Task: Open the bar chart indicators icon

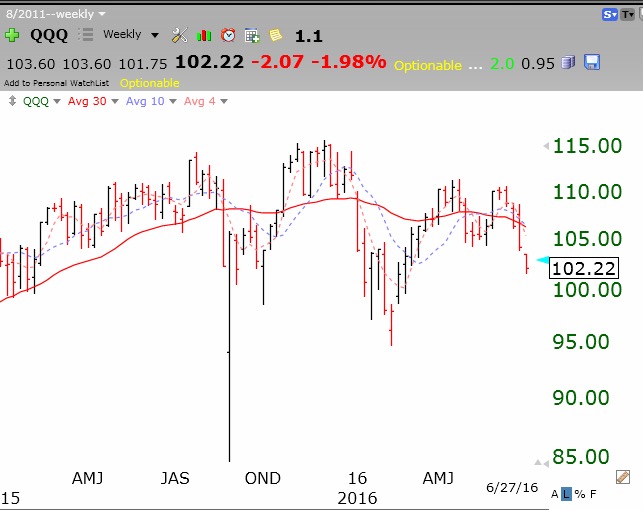Action: coord(204,36)
